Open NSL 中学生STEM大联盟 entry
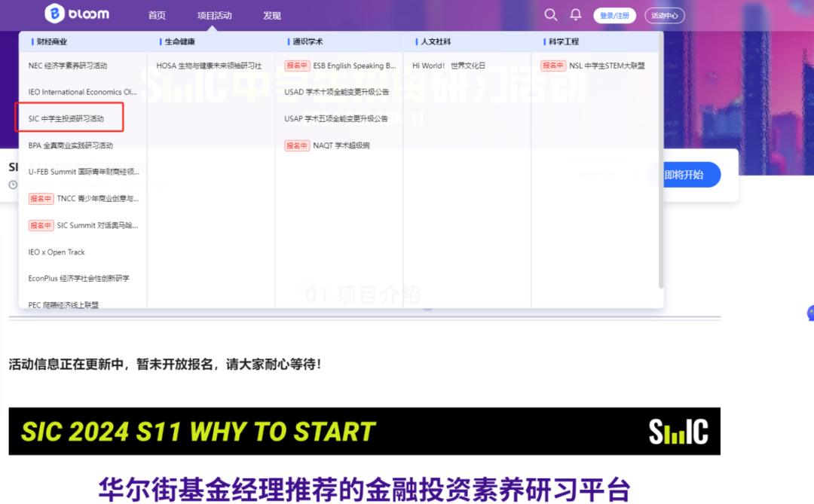Image resolution: width=814 pixels, height=504 pixels. click(607, 66)
